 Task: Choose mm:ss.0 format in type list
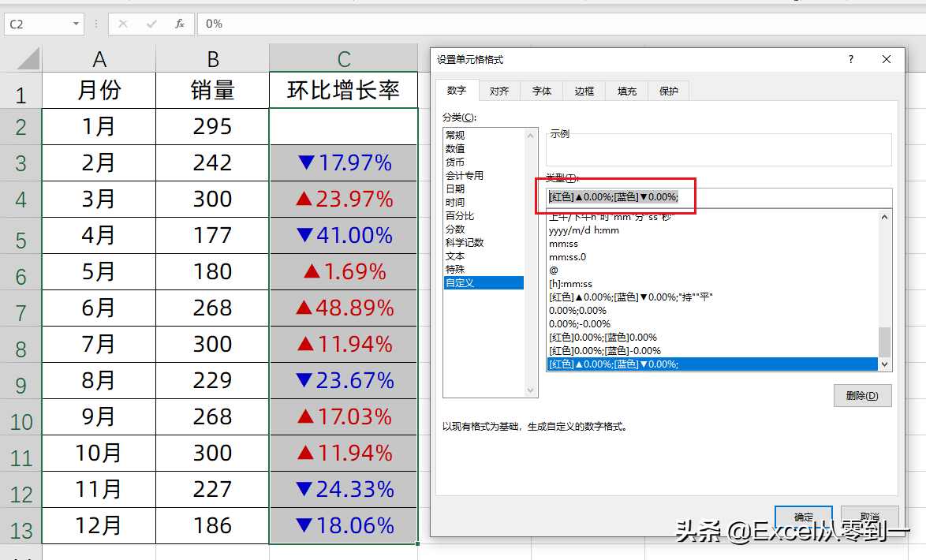click(713, 257)
